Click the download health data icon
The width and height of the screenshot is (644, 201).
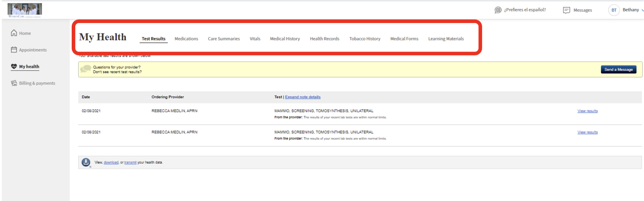(x=86, y=162)
